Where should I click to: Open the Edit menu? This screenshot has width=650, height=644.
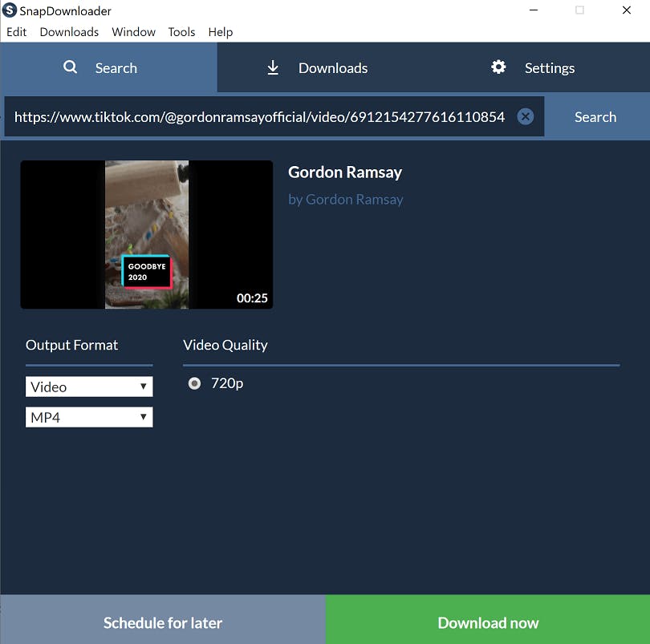[17, 32]
